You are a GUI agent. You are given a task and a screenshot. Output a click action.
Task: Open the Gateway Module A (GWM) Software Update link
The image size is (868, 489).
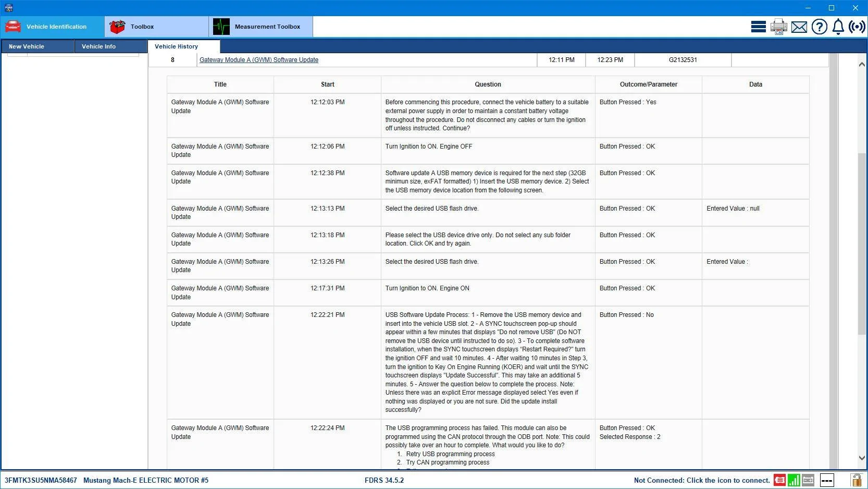click(259, 60)
